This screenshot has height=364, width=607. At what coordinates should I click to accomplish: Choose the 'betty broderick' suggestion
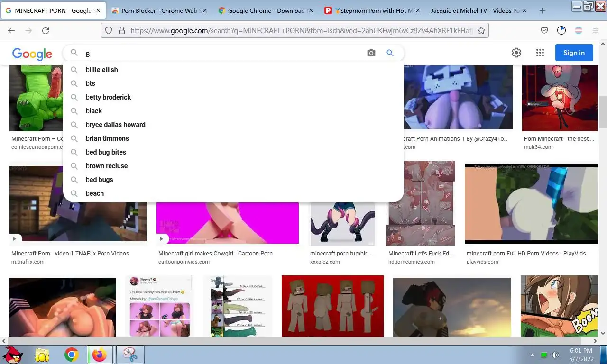(x=233, y=97)
